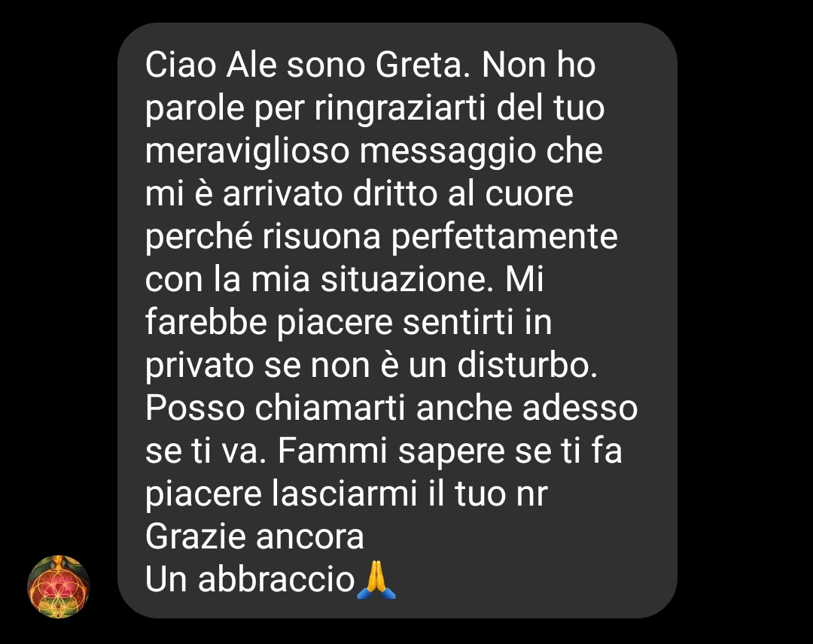Screen dimensions: 813x644
Task: Click the greeting line 'Ciao Ale sono Greta'
Action: coord(307,65)
